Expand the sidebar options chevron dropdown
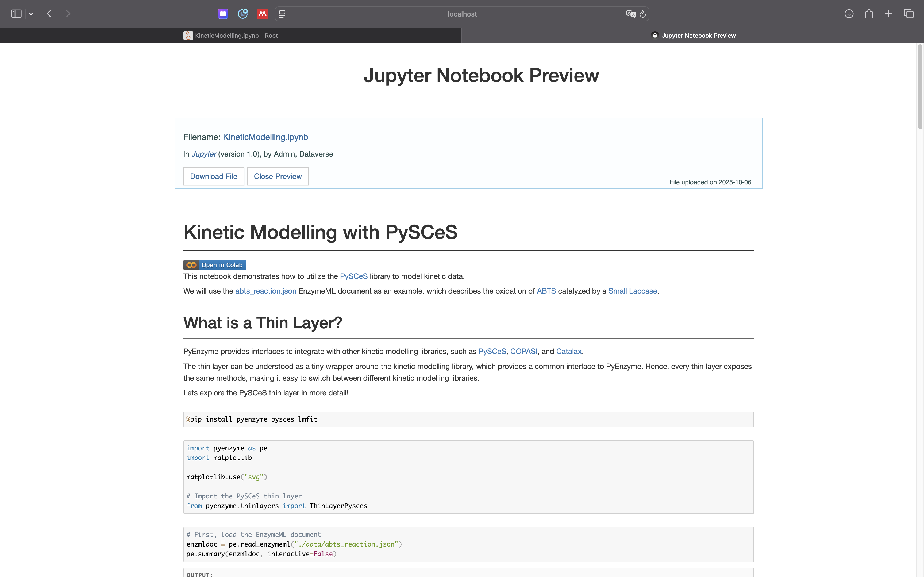 pyautogui.click(x=31, y=14)
